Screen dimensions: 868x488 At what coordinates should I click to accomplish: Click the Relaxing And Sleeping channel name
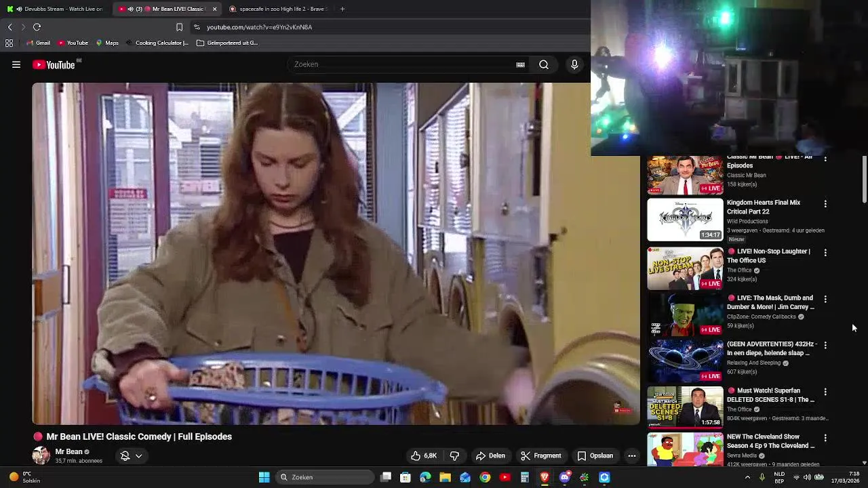[x=753, y=363]
